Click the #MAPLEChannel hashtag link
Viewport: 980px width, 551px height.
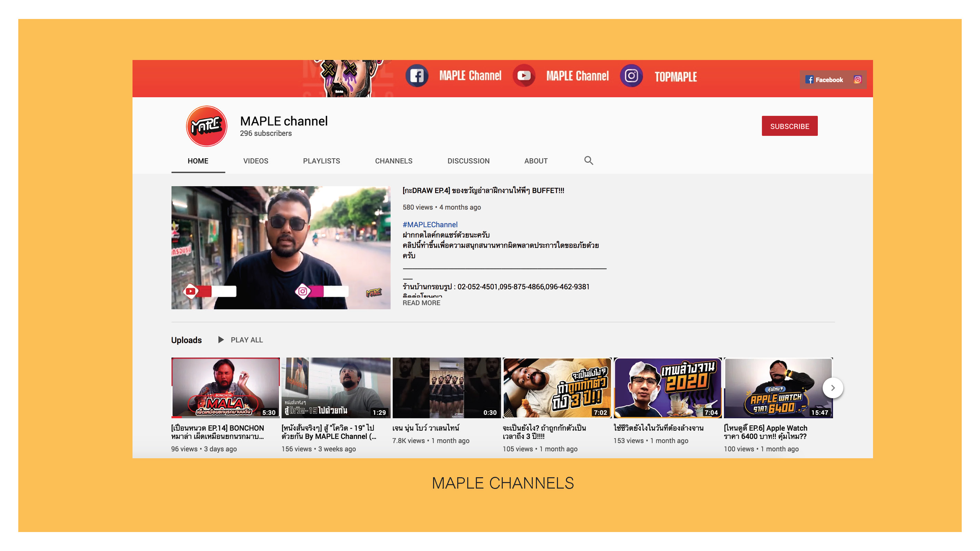(x=430, y=225)
